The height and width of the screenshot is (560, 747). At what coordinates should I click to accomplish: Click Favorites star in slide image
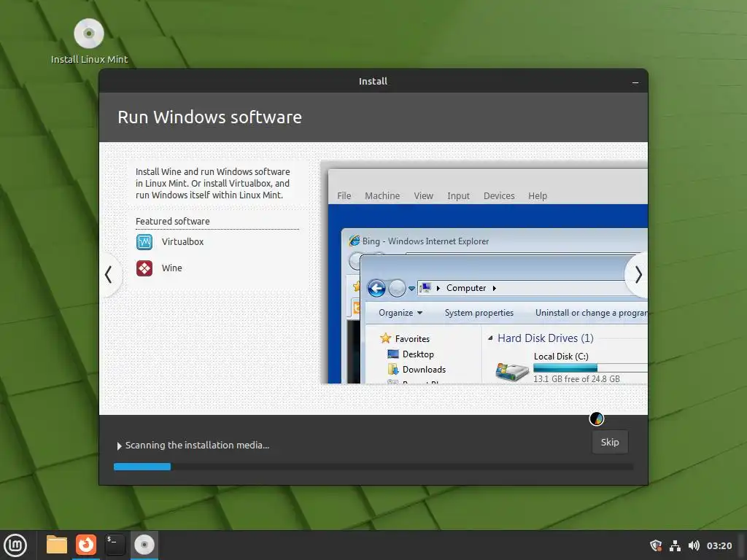pos(385,338)
